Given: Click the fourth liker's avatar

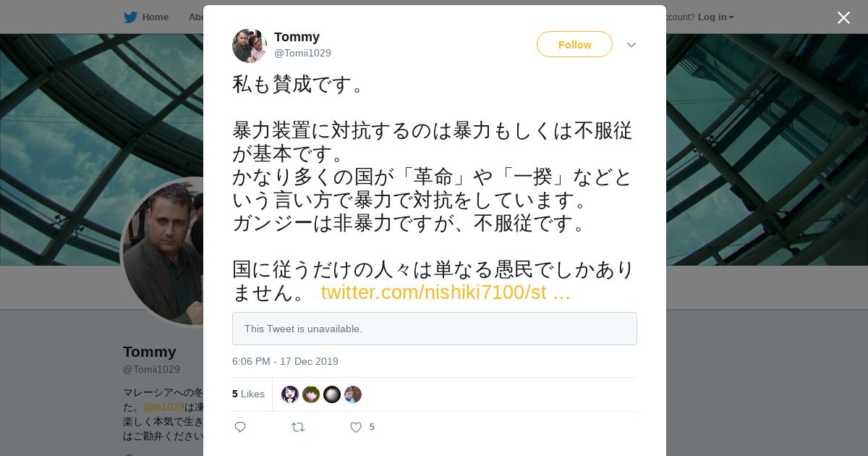Looking at the screenshot, I should point(353,394).
